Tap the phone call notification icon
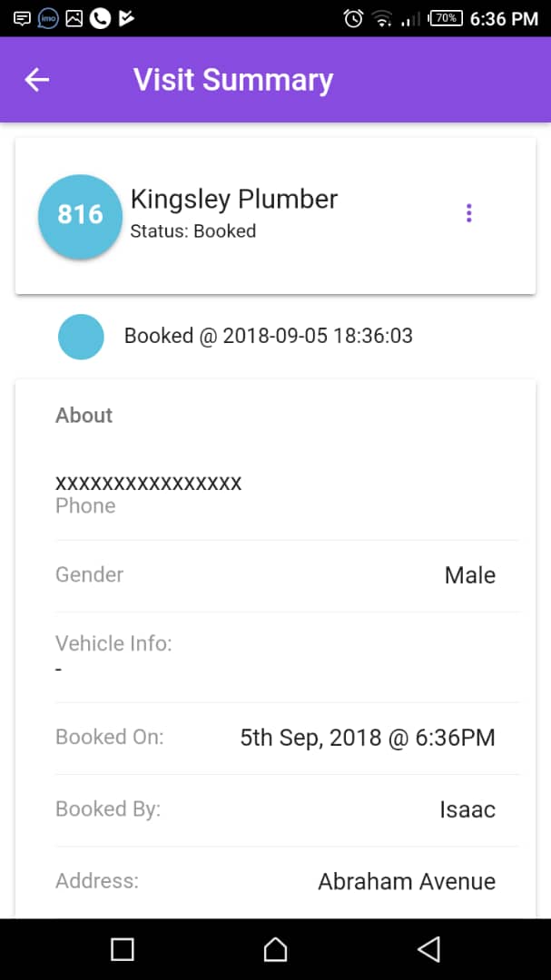551x980 pixels. click(100, 17)
